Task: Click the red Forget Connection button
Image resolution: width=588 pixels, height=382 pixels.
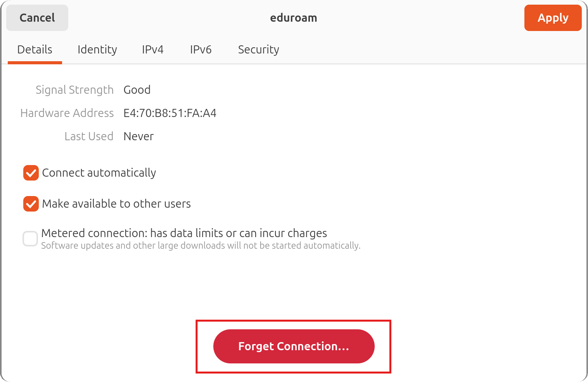Action: tap(294, 346)
